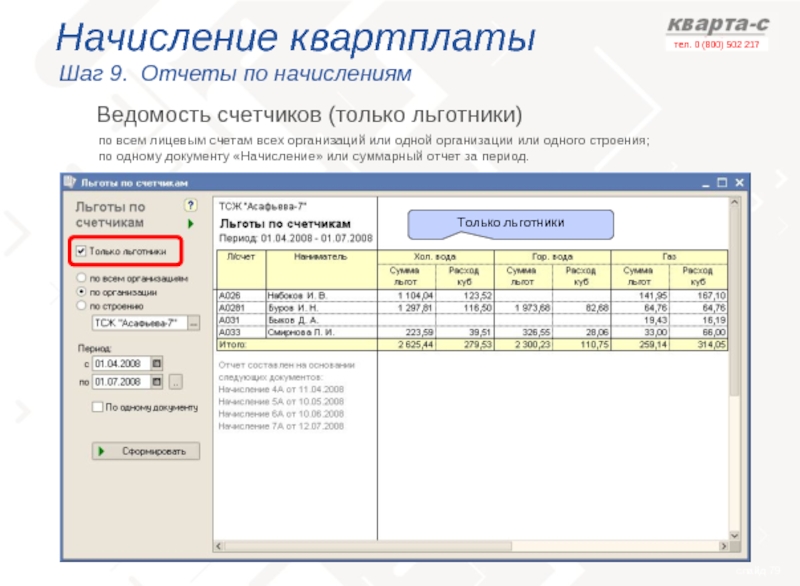The width and height of the screenshot is (800, 586).
Task: Select 'по строению' radio option
Action: click(x=81, y=305)
